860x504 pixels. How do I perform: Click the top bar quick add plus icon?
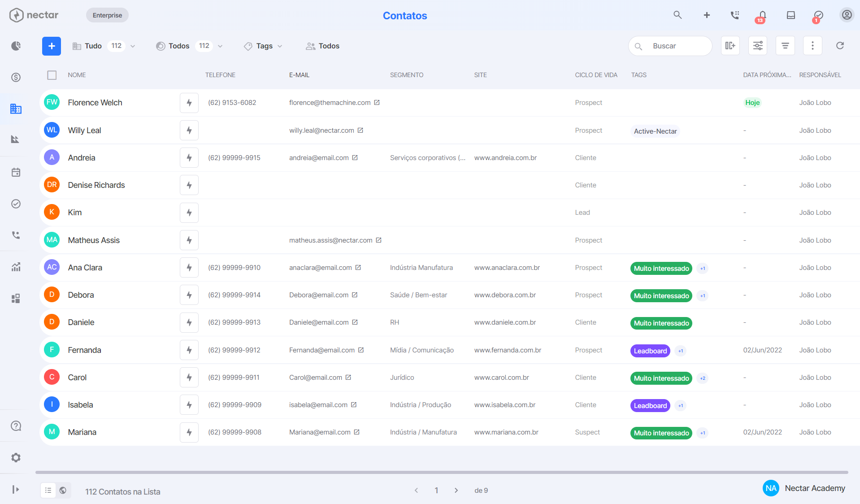(x=707, y=15)
